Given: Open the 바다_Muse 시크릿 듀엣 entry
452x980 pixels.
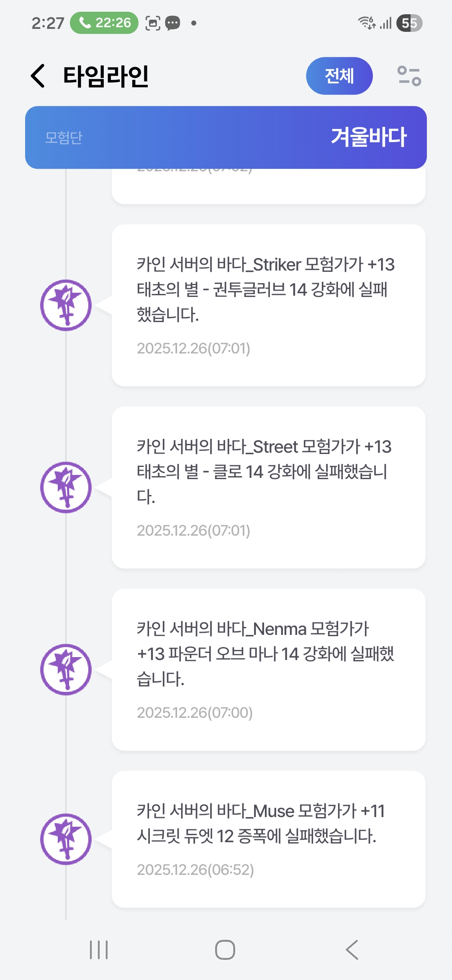Looking at the screenshot, I should coord(268,839).
